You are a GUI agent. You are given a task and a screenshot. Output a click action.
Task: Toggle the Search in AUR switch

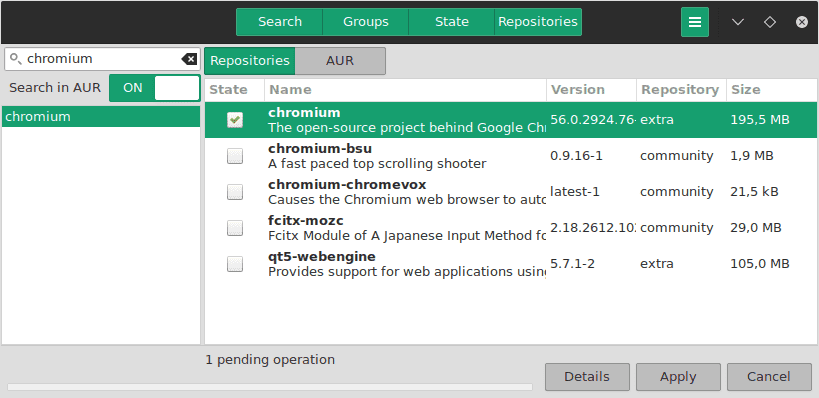pos(155,88)
